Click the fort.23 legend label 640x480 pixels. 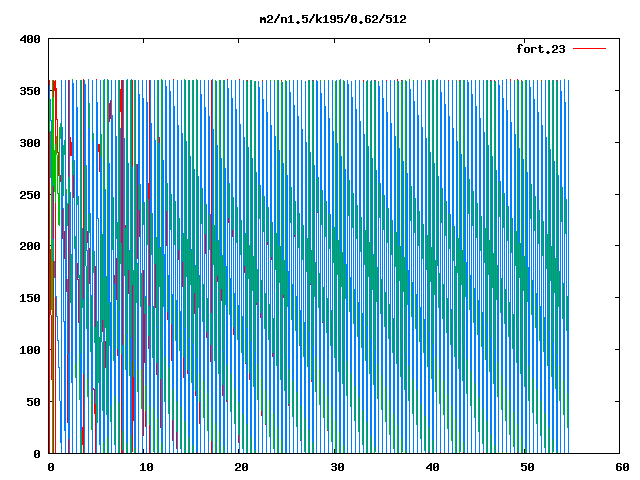(541, 49)
